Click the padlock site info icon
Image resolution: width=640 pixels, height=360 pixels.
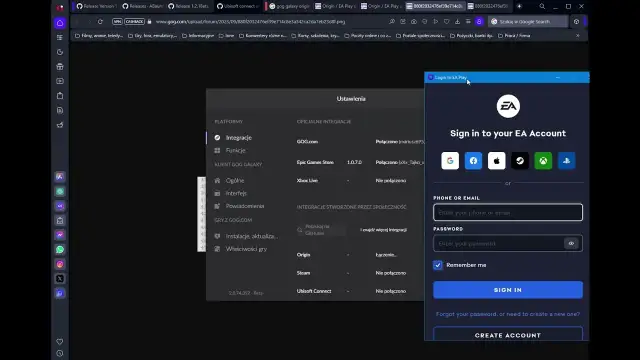click(x=149, y=22)
